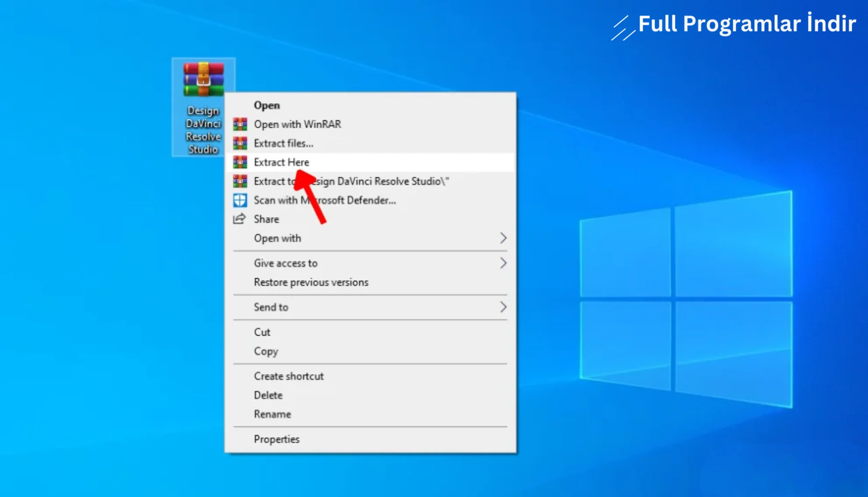868x497 pixels.
Task: Open Properties of the archive
Action: [370, 439]
